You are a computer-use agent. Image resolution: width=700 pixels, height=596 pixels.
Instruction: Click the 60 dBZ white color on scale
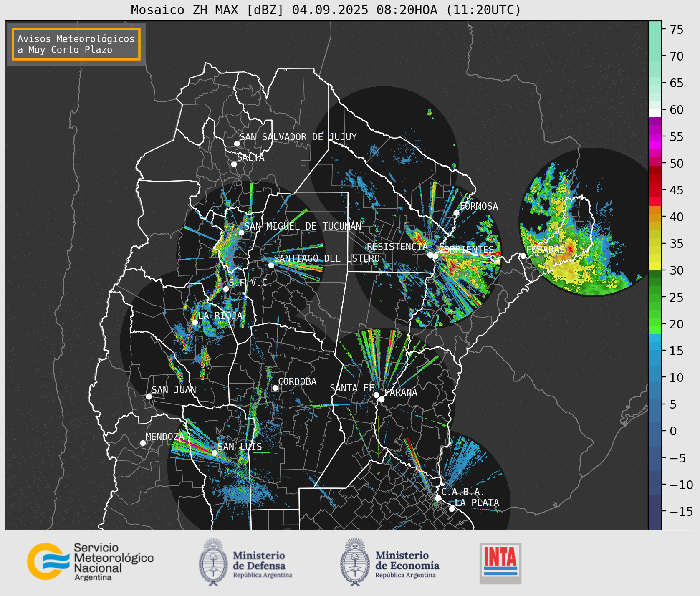coord(655,113)
